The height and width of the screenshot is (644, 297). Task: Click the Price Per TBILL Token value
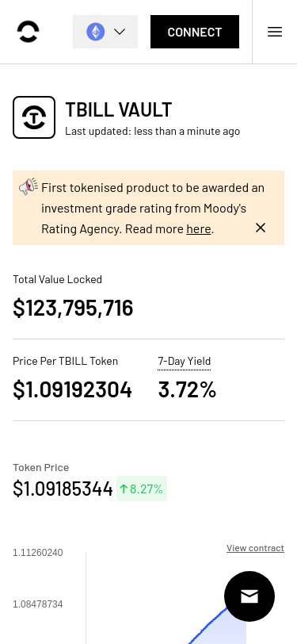tap(73, 389)
